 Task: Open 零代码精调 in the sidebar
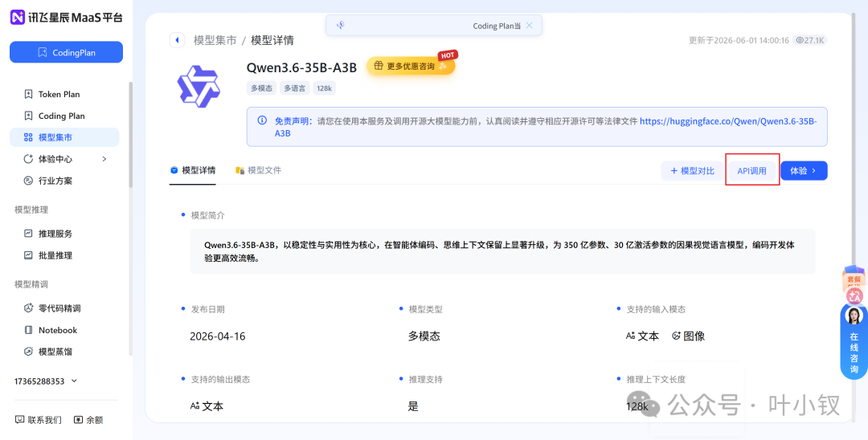click(59, 308)
